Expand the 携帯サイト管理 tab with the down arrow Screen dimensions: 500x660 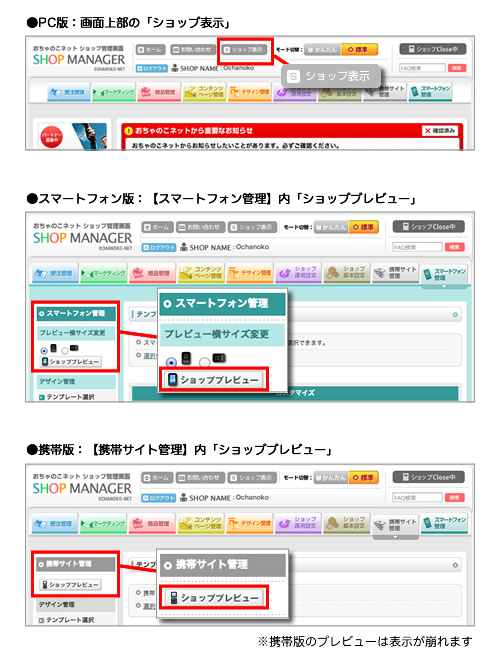click(x=396, y=526)
